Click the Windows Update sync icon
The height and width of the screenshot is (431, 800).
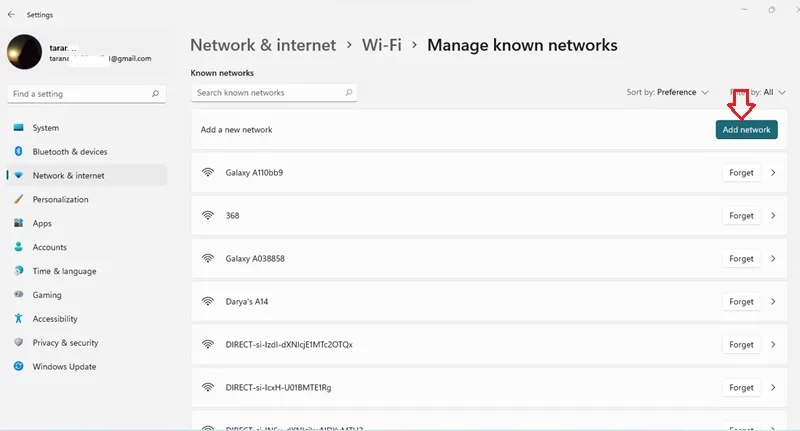tap(18, 366)
